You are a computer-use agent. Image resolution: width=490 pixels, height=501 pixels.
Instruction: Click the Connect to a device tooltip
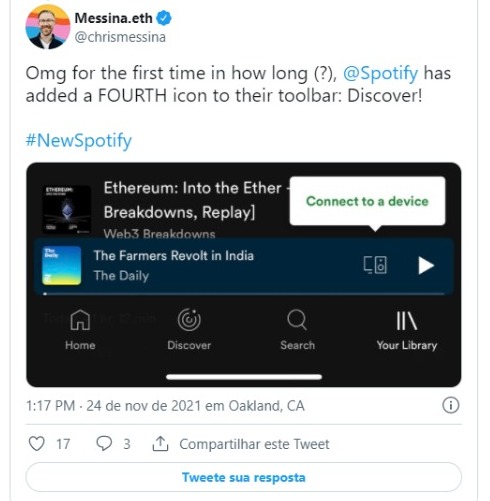click(367, 201)
